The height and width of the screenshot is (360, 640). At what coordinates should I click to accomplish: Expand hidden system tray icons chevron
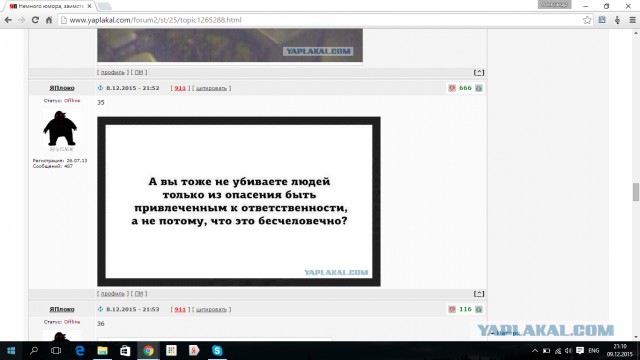point(535,351)
